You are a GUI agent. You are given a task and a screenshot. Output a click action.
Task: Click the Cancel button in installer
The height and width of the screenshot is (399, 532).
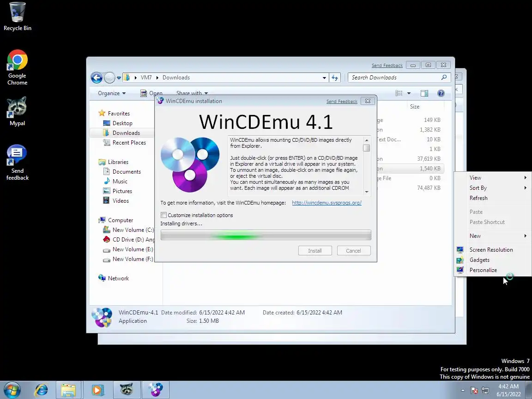[x=354, y=251]
